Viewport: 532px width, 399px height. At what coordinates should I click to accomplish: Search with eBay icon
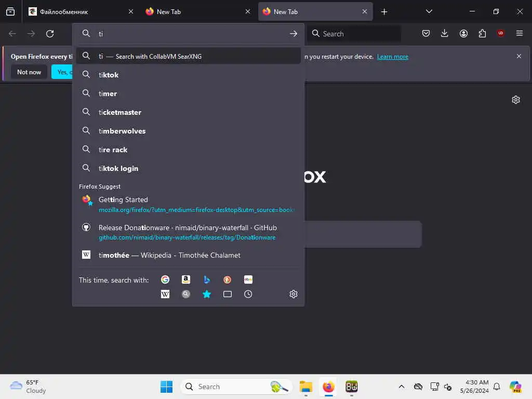(248, 280)
